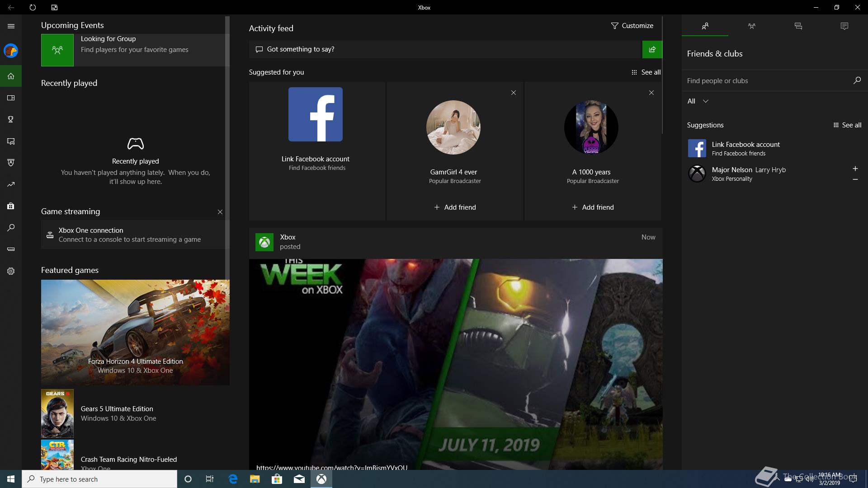868x488 pixels.
Task: Add A 1000 years as friend
Action: tap(593, 207)
